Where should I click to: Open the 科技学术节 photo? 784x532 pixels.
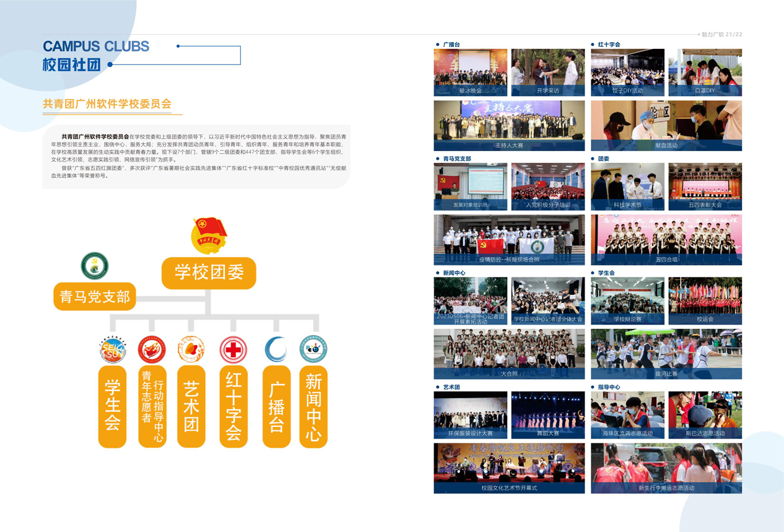628,186
